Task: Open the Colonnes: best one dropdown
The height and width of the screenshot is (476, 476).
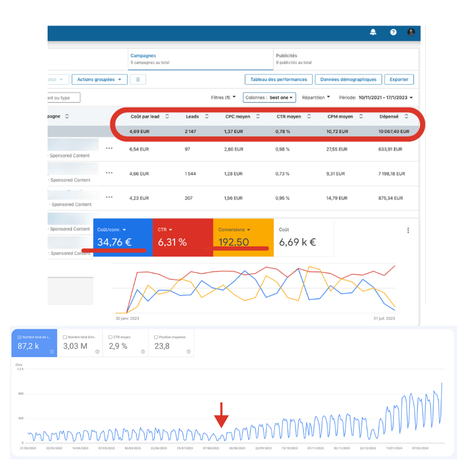Action: (269, 97)
